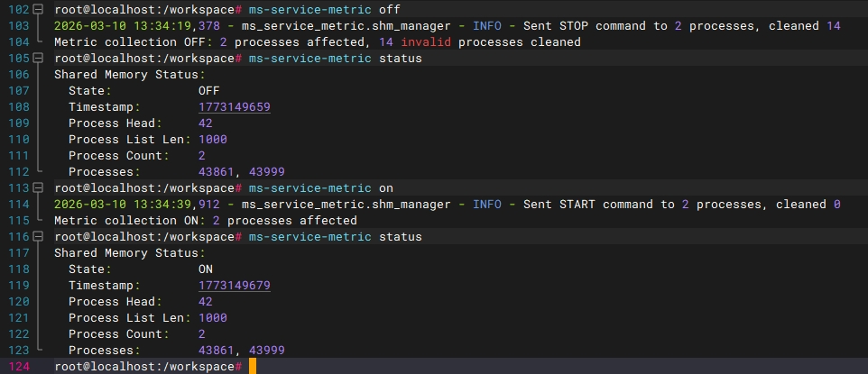868x374 pixels.
Task: Click the 'Process Count:' label on line 111
Action: (118, 156)
